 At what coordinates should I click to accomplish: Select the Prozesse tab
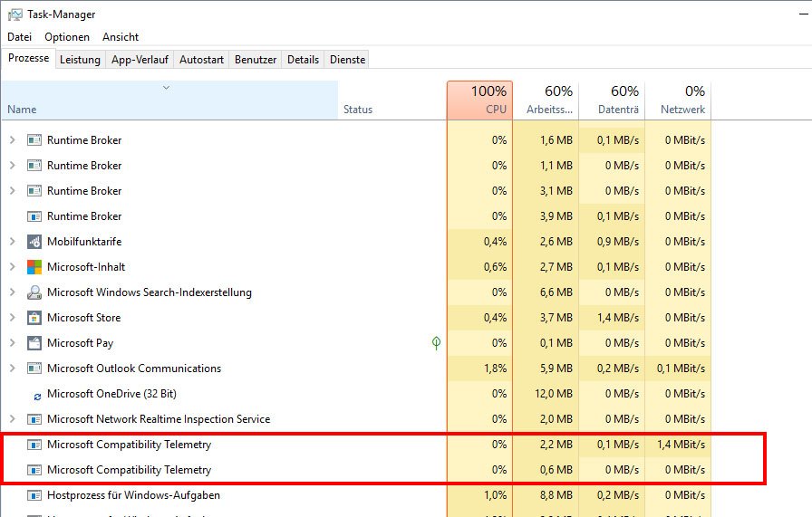(x=28, y=58)
